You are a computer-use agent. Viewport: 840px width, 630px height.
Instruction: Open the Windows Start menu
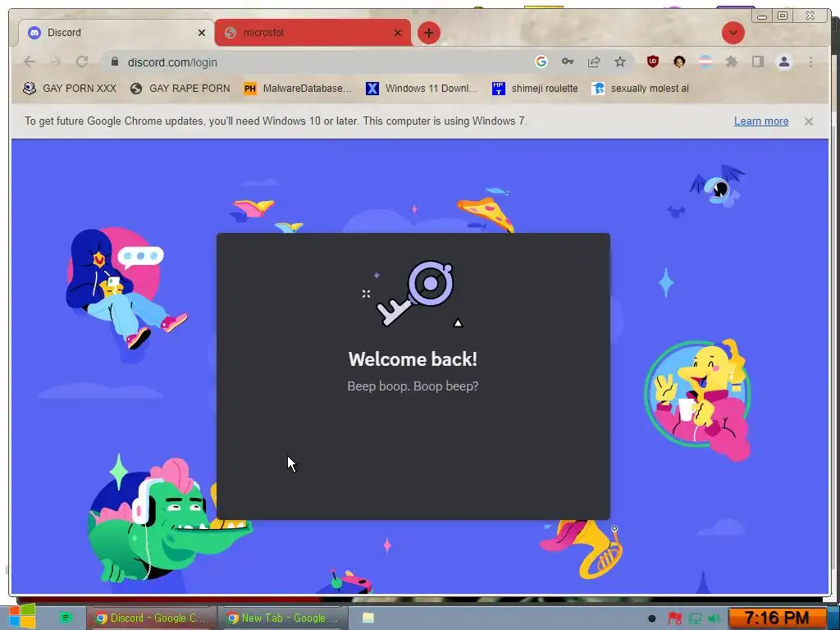pyautogui.click(x=21, y=617)
